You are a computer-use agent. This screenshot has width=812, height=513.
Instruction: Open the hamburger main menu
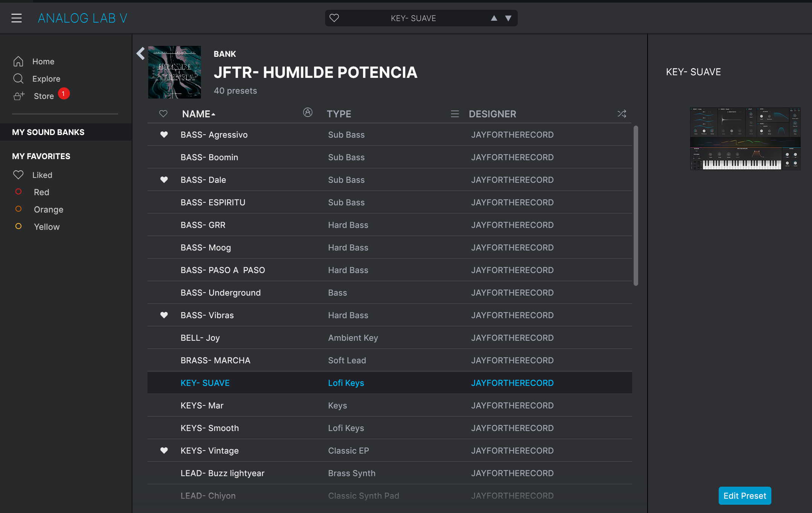17,18
